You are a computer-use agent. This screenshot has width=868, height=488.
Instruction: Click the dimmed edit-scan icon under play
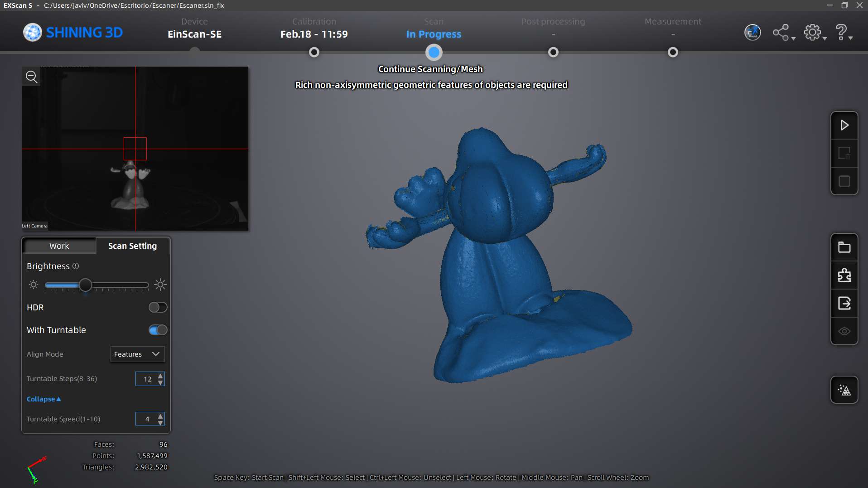pyautogui.click(x=844, y=153)
